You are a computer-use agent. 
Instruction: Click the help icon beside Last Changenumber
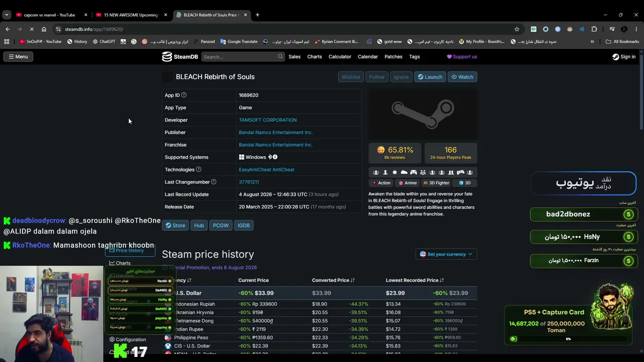point(214,182)
